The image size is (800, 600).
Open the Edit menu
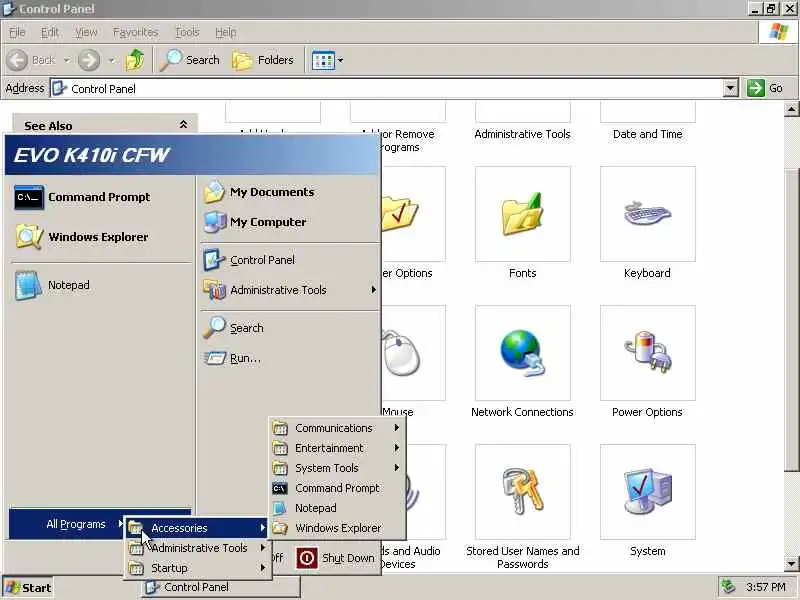tap(49, 32)
